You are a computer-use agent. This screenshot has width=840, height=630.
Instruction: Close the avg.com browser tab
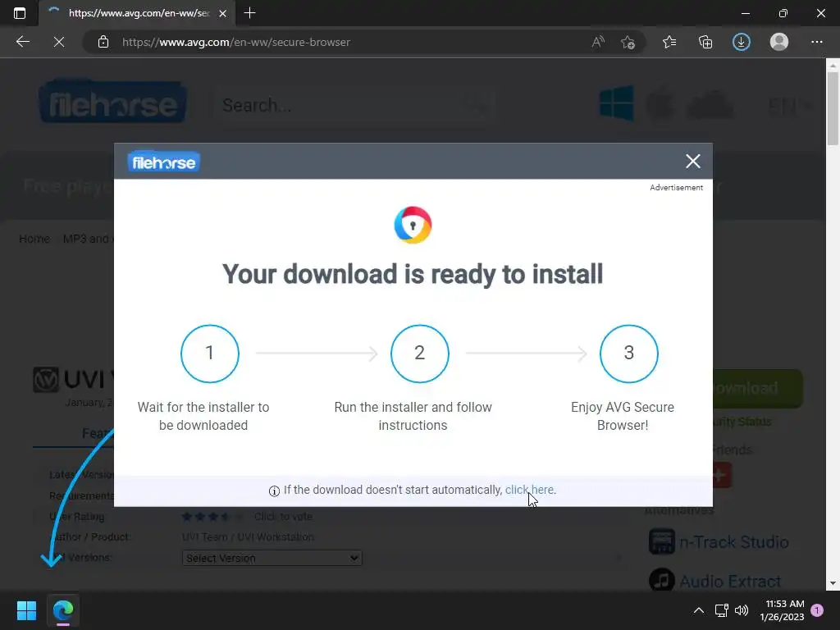tap(223, 13)
